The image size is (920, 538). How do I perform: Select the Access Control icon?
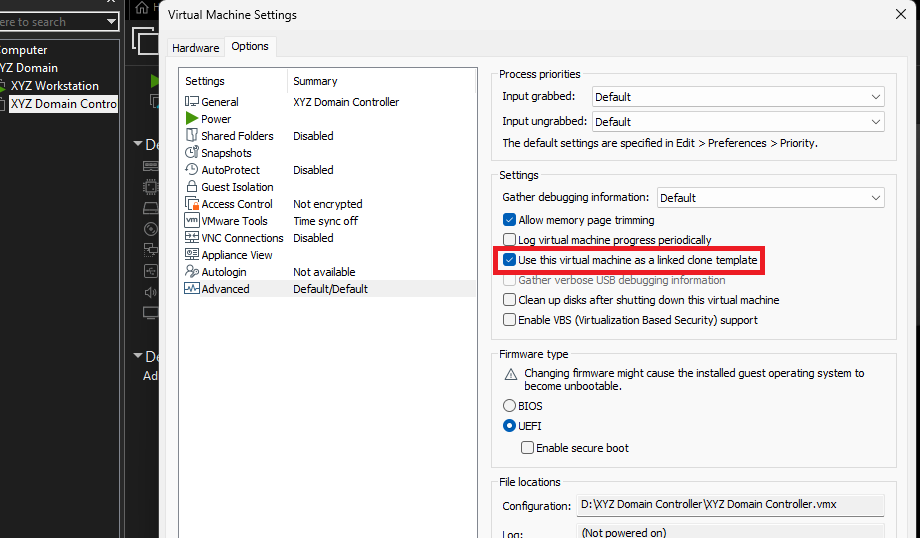[192, 204]
